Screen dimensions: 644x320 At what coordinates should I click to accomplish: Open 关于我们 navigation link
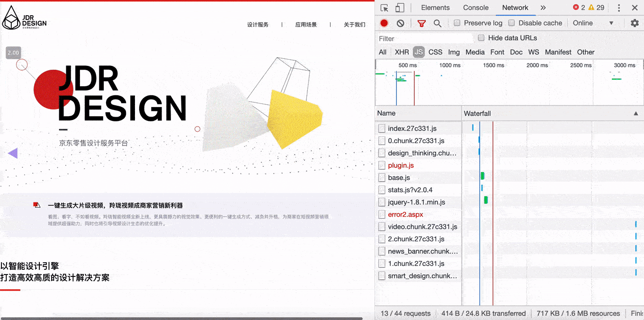pos(354,25)
